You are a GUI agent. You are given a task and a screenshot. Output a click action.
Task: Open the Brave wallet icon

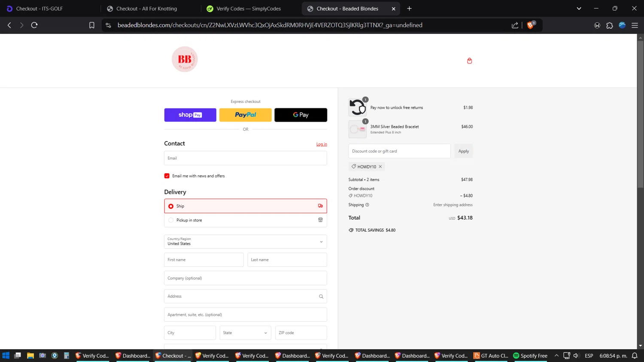tap(597, 25)
